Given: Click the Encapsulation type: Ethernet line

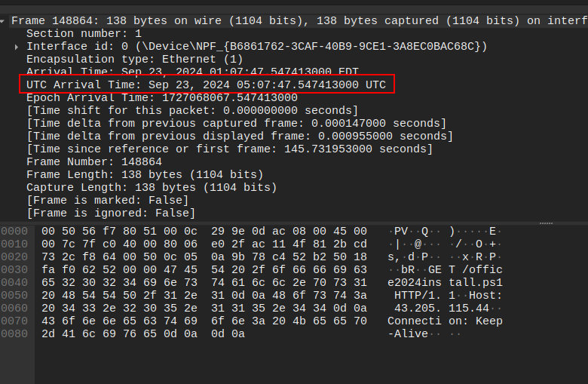Looking at the screenshot, I should [134, 60].
